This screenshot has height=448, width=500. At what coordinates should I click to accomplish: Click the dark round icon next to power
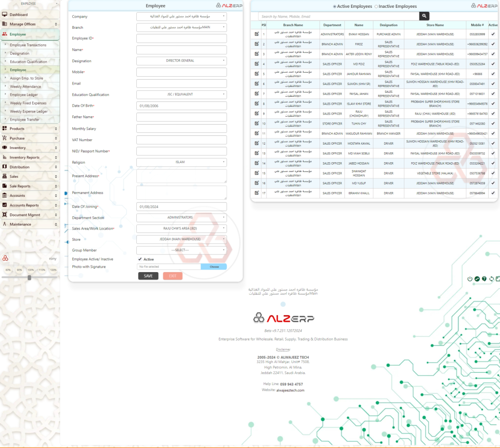click(x=477, y=279)
